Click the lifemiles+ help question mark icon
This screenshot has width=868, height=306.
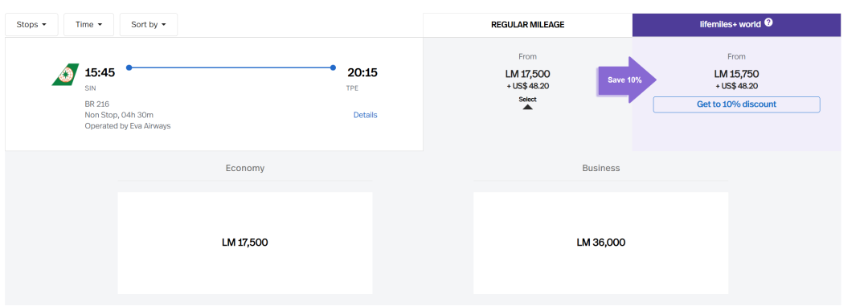click(768, 23)
